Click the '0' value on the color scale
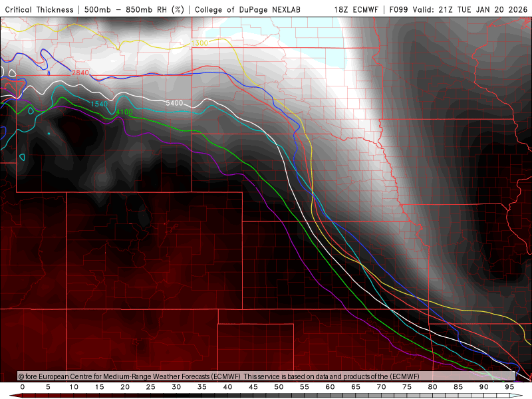 (23, 387)
